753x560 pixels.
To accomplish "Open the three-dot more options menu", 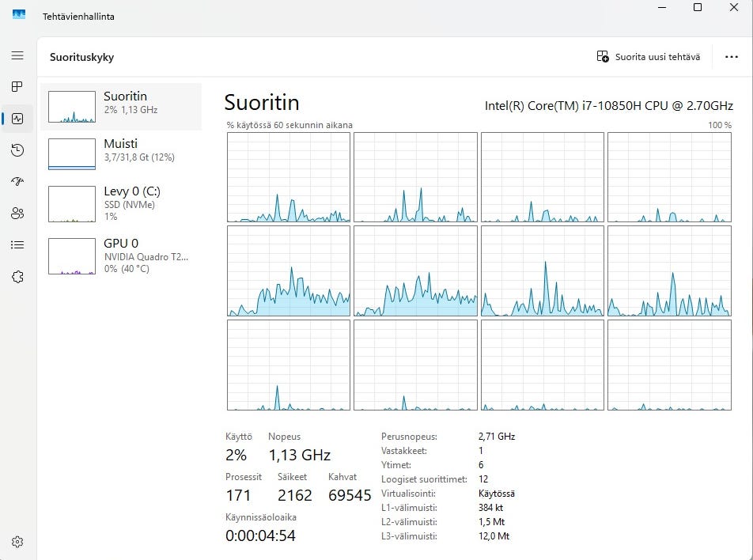I will [731, 57].
